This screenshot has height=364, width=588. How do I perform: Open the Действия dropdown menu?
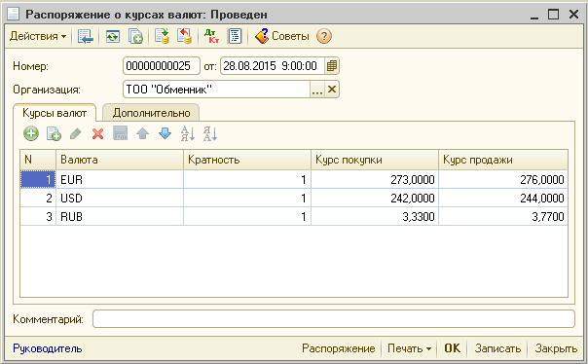click(x=38, y=36)
